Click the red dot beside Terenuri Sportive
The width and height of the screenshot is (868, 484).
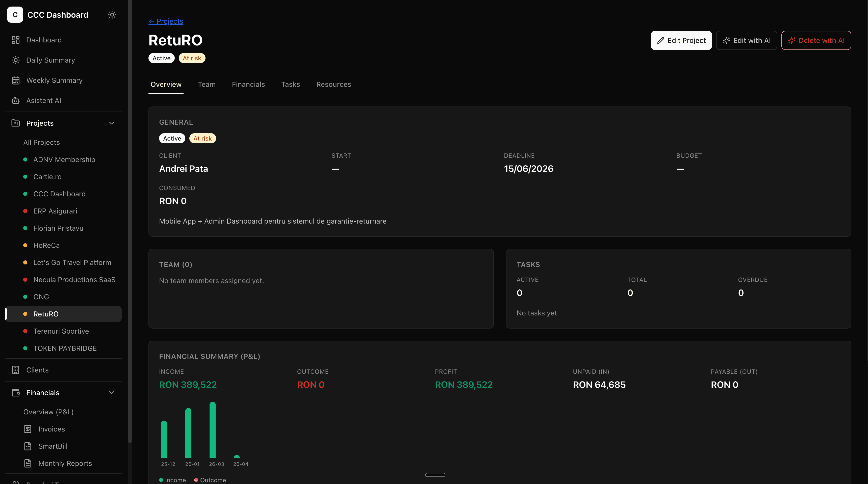[25, 331]
